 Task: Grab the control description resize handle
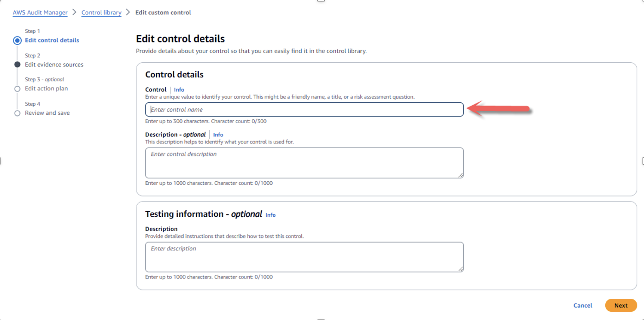click(461, 175)
